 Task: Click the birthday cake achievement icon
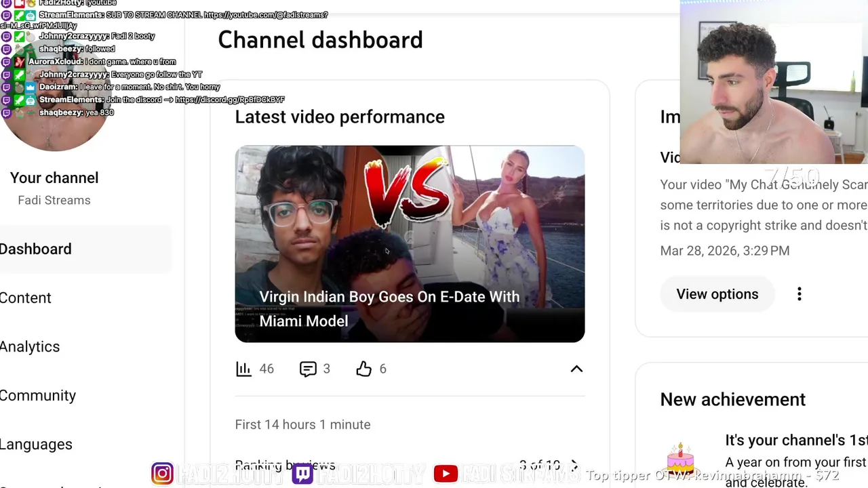point(680,458)
